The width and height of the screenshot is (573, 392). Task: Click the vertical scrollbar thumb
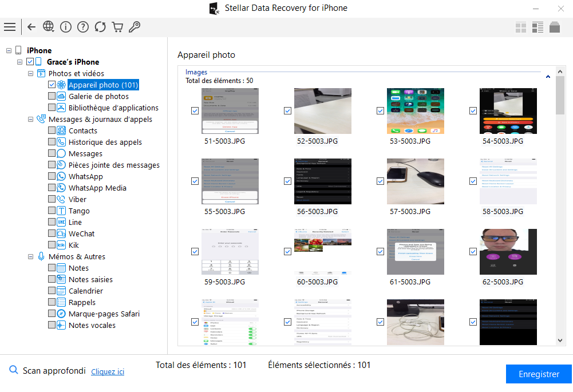pos(560,96)
